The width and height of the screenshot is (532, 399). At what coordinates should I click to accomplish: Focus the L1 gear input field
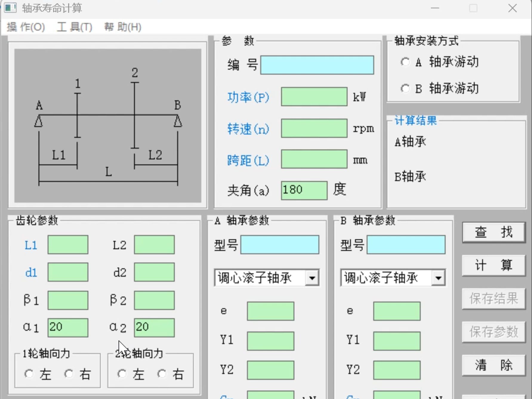click(68, 245)
